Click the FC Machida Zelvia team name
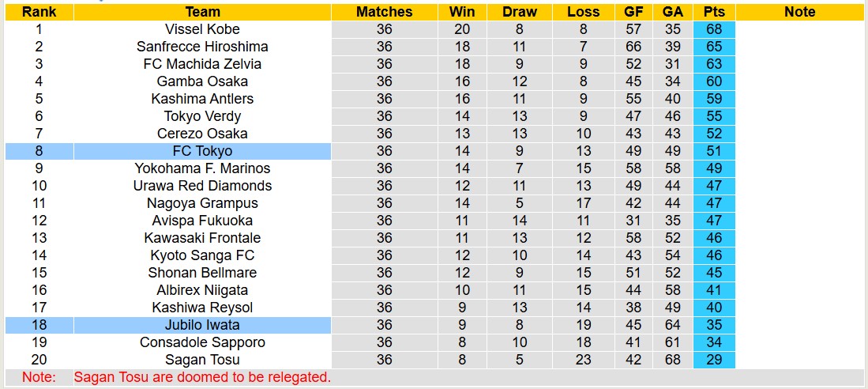The image size is (868, 389). pos(202,64)
